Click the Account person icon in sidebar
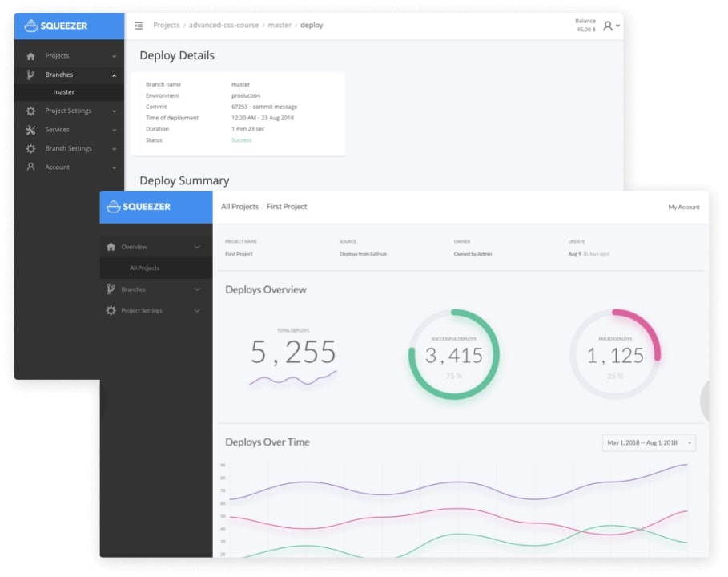The height and width of the screenshot is (577, 728). (30, 167)
